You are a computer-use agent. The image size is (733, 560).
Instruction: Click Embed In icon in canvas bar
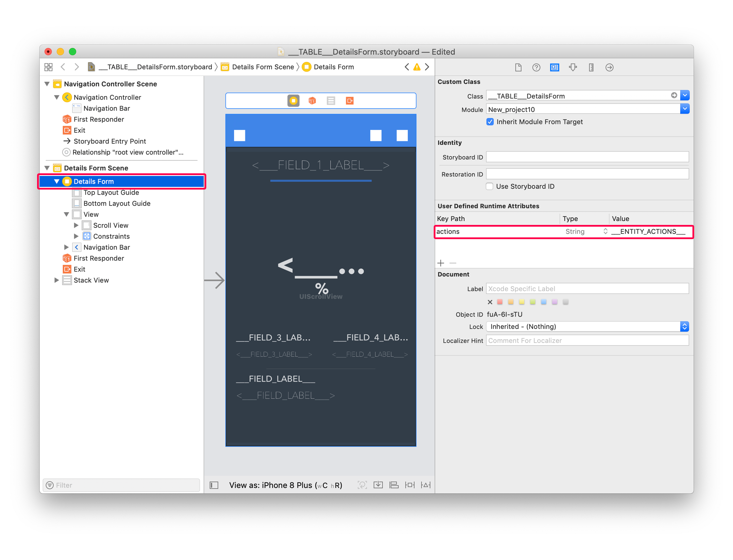pos(378,485)
